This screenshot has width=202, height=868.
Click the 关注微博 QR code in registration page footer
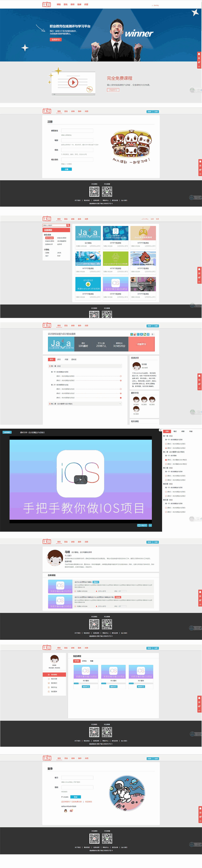[x=107, y=191]
